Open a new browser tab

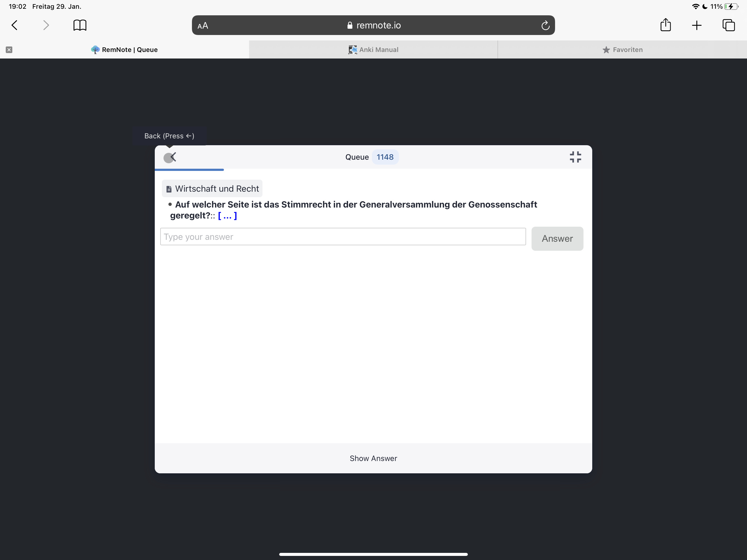(x=697, y=25)
